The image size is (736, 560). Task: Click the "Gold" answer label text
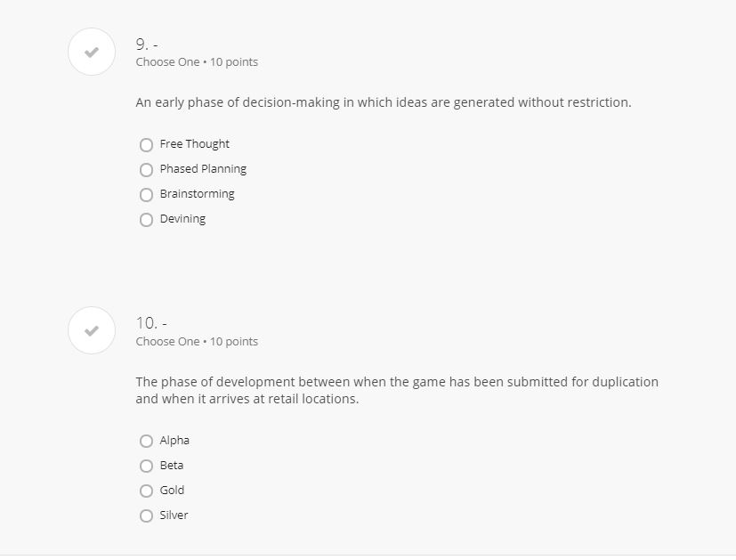coord(173,491)
